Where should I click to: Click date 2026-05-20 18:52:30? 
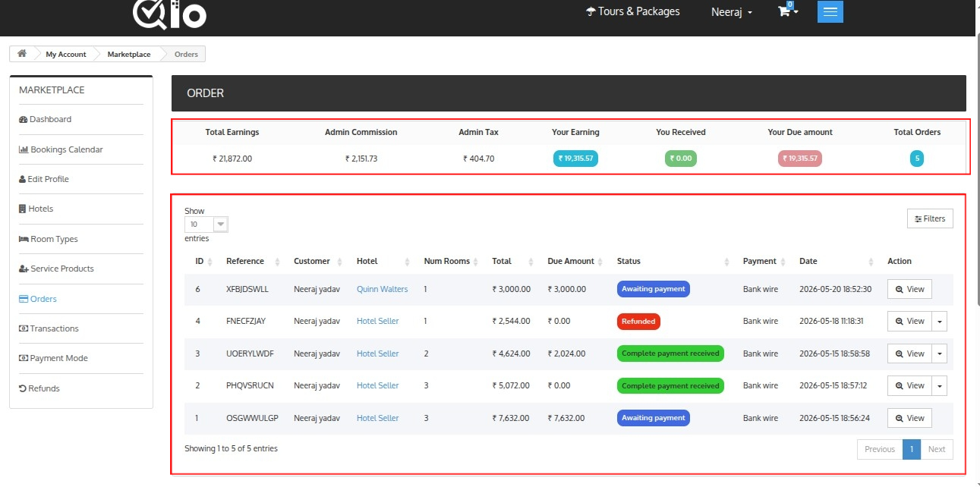tap(835, 289)
